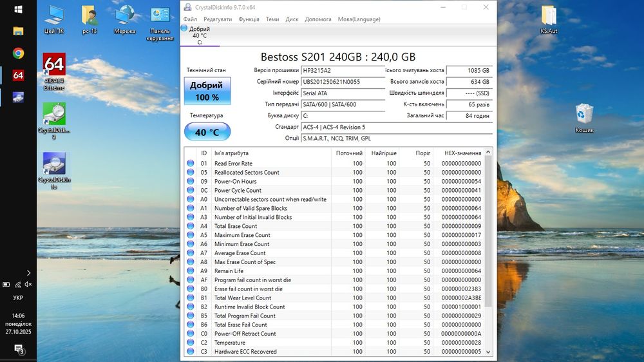The image size is (644, 362).
Task: Select the Runtime Invalid Block Count row
Action: 334,307
